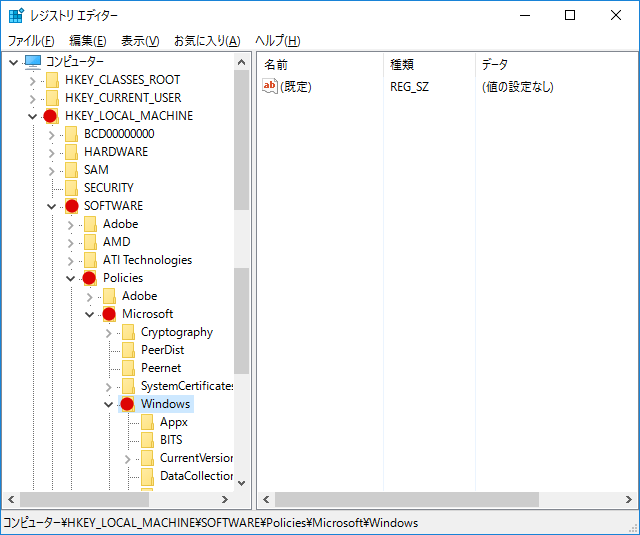Open the ヘルプ(H) menu
The width and height of the screenshot is (640, 535).
pos(278,41)
